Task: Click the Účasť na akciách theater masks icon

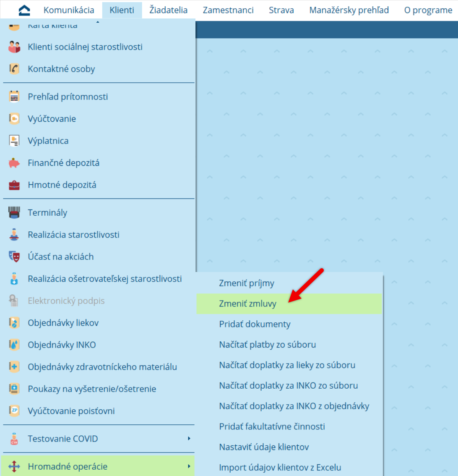Action: pos(14,257)
